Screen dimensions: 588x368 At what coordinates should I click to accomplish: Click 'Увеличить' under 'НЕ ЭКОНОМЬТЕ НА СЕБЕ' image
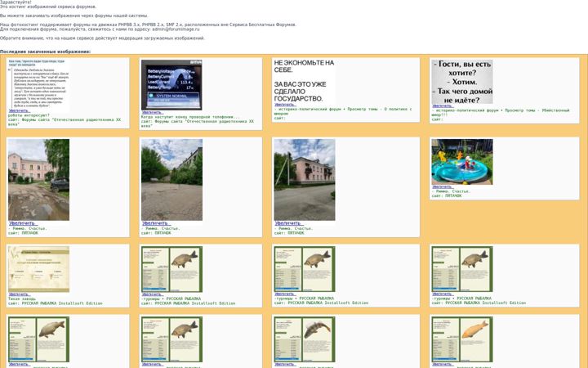(x=285, y=105)
